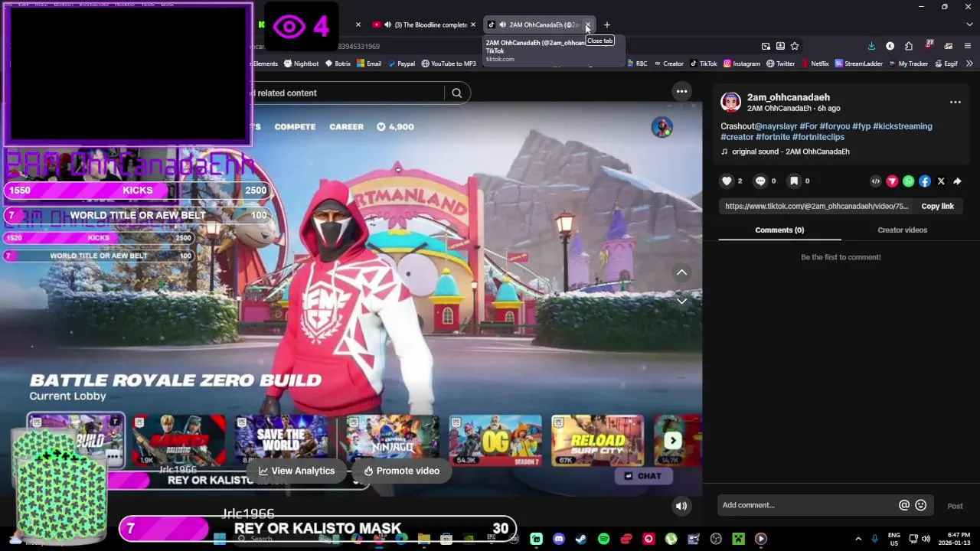The image size is (980, 551).
Task: Click Promote video button
Action: (402, 471)
